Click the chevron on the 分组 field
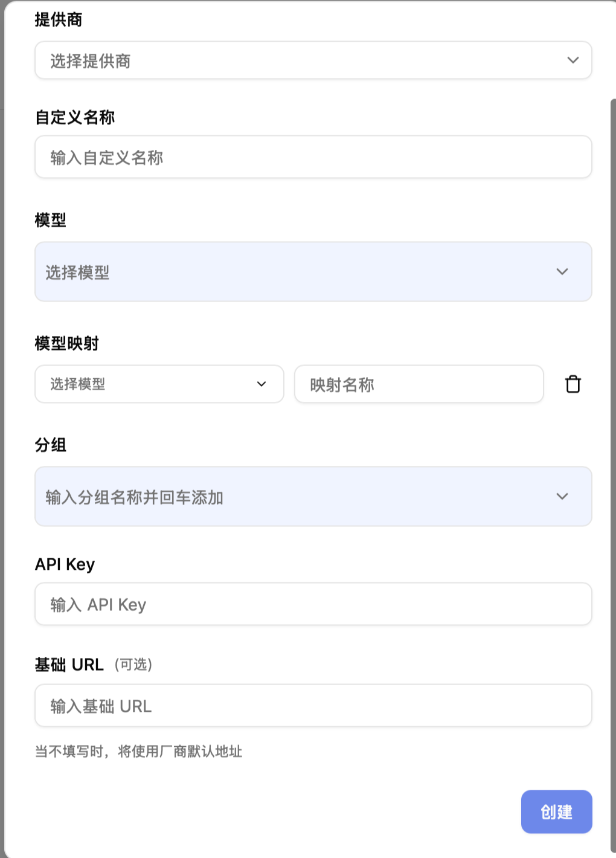 [x=562, y=497]
